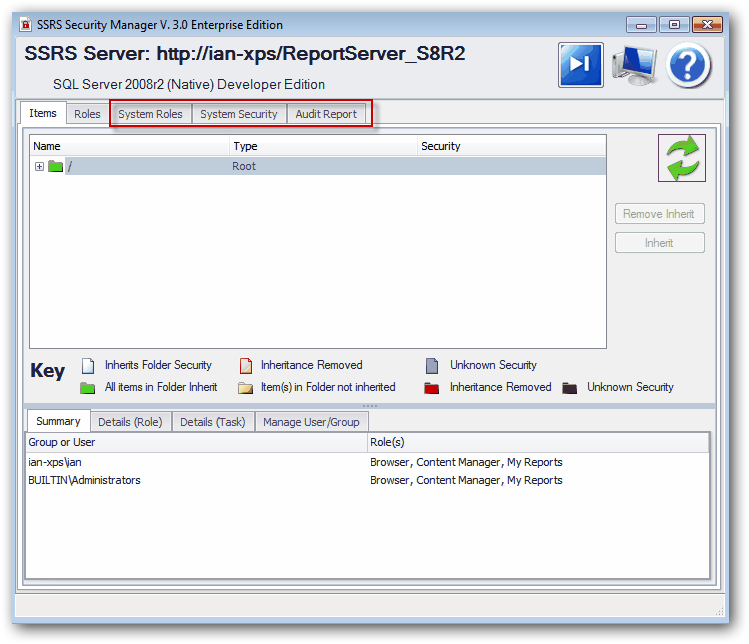The width and height of the screenshot is (749, 644).
Task: Click the red Inheritance Removed folder icon
Action: pyautogui.click(x=431, y=387)
